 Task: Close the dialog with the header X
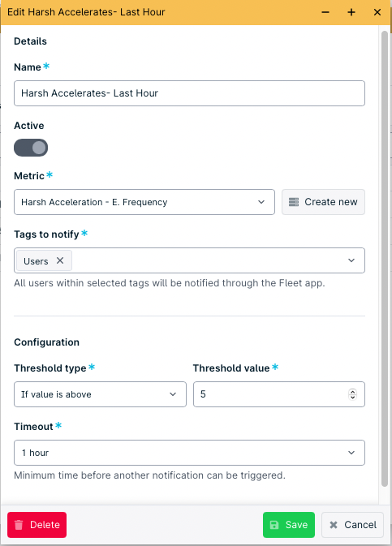point(377,12)
